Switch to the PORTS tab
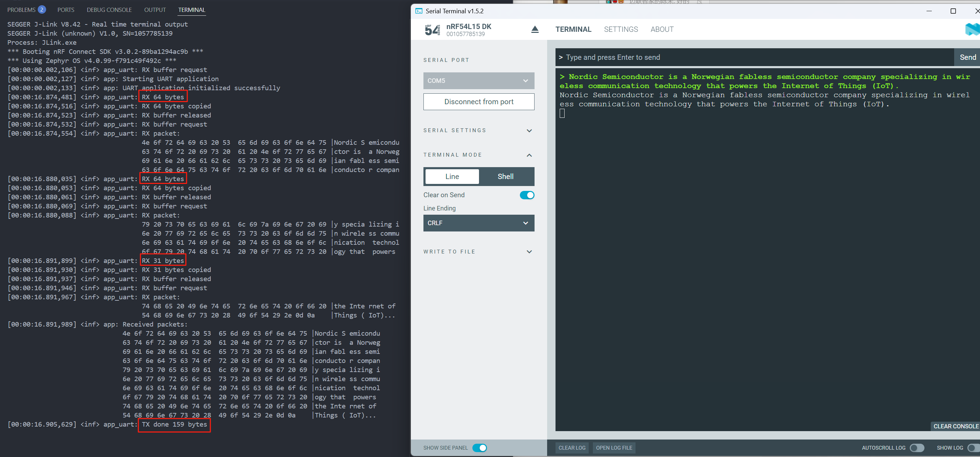The image size is (980, 457). click(66, 10)
